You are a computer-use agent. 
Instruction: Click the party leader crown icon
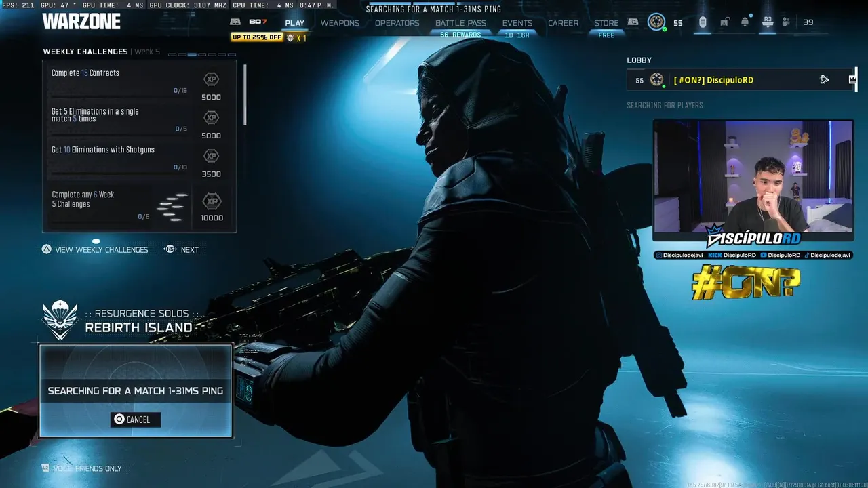853,80
